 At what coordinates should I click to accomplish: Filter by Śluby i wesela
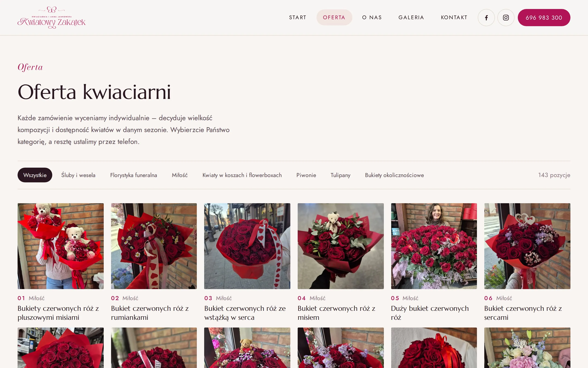[78, 175]
